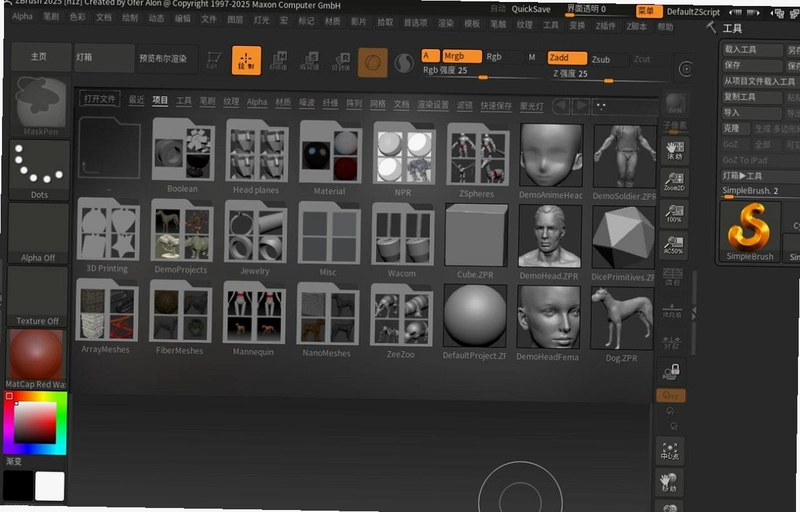Image resolution: width=800 pixels, height=512 pixels.
Task: Expand the 灯箱▶工具 entry
Action: click(760, 175)
